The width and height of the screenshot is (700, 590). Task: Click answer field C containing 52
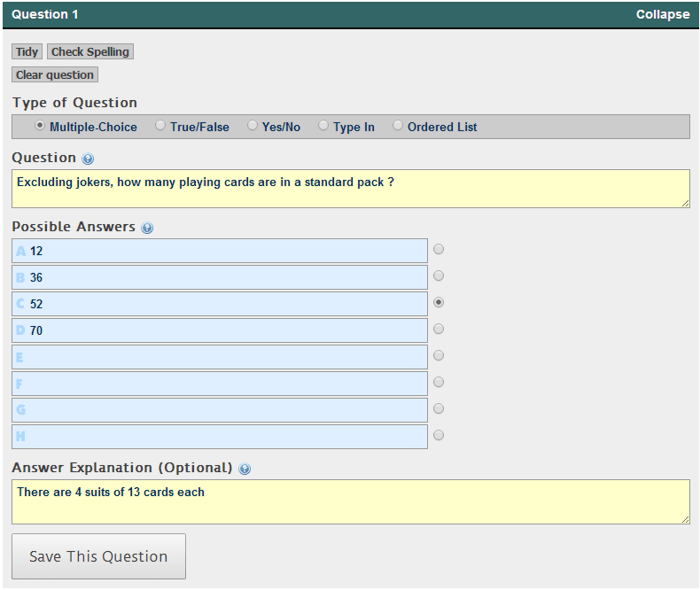[x=220, y=304]
